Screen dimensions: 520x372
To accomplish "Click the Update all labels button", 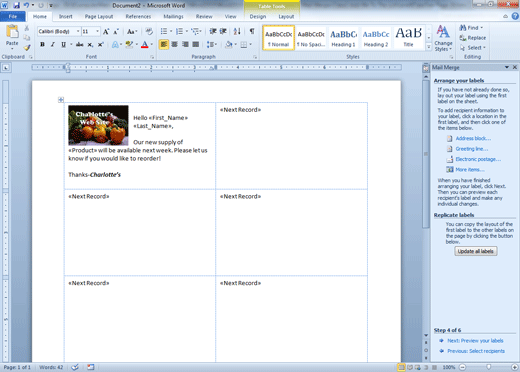I will coord(476,251).
